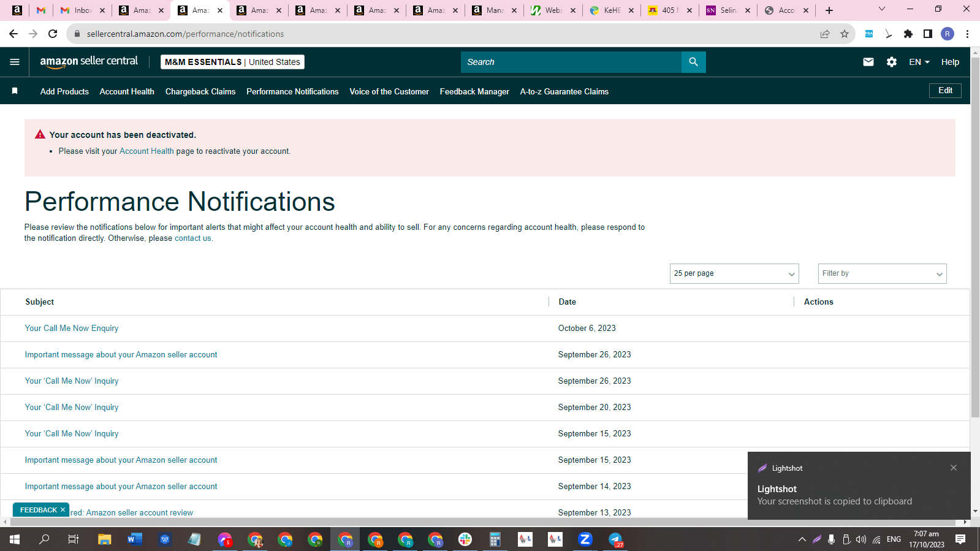Click the share page icon in address bar
Image resolution: width=980 pixels, height=551 pixels.
[825, 34]
